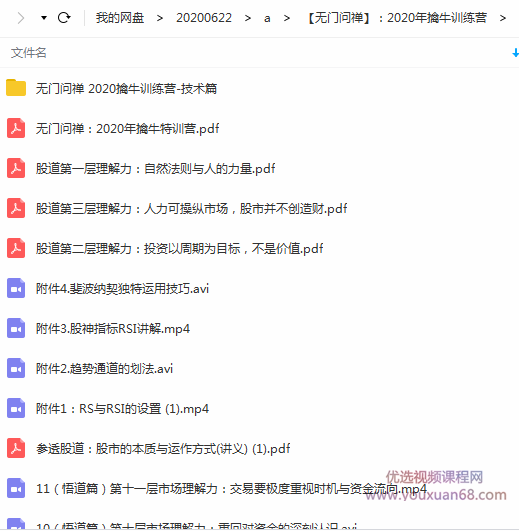Screen dimensions: 519x531
Task: Go to 我的网盘 in breadcrumb
Action: pos(120,18)
